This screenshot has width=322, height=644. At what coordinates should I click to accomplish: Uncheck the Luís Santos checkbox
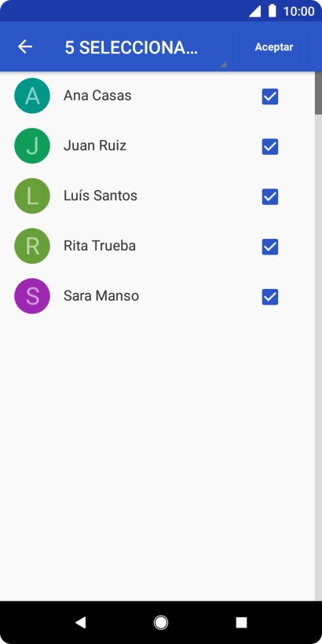pyautogui.click(x=270, y=196)
